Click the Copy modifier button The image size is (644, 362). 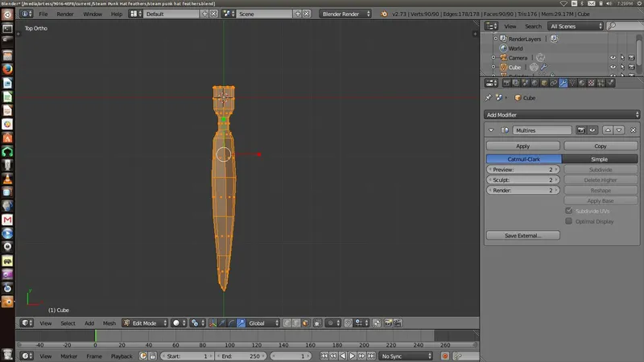click(x=601, y=146)
